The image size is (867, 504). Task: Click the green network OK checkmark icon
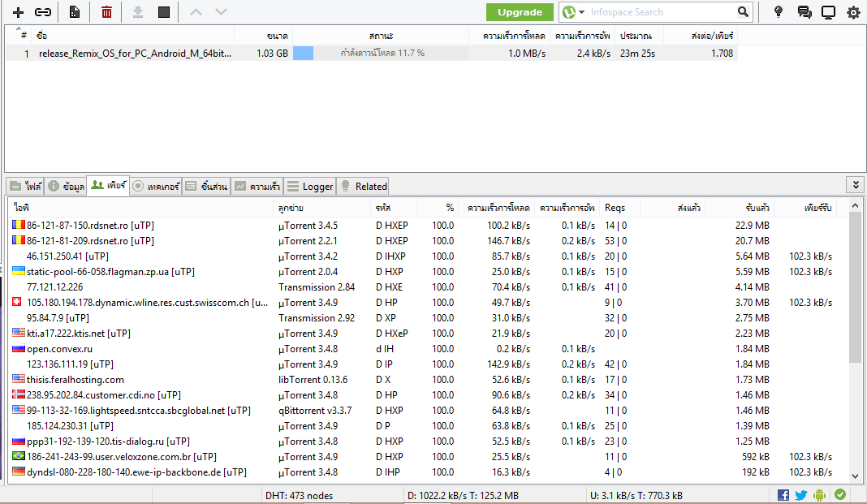(840, 495)
